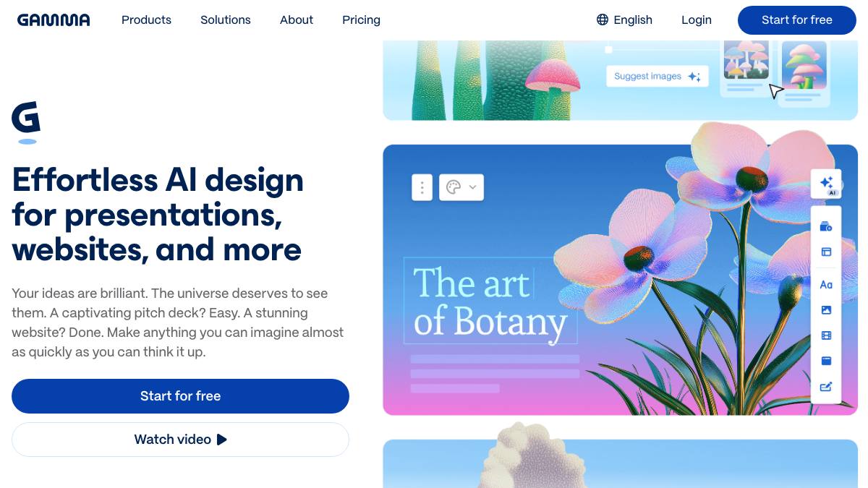Select the video film strip icon

(x=826, y=335)
